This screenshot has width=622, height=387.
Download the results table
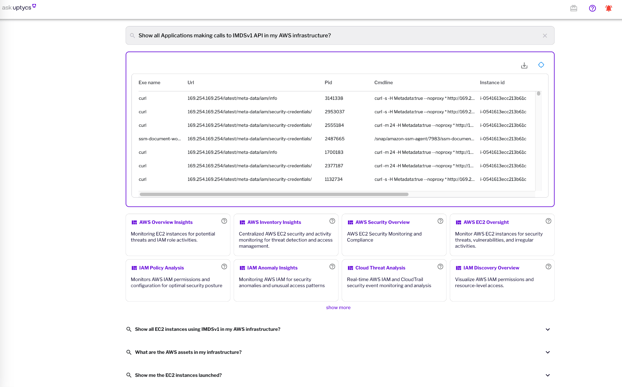pyautogui.click(x=524, y=65)
